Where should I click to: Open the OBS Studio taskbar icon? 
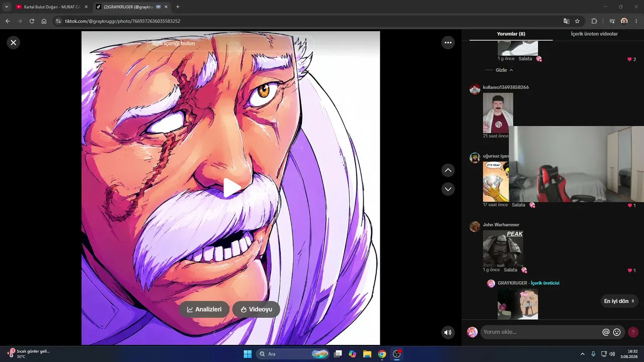[397, 354]
